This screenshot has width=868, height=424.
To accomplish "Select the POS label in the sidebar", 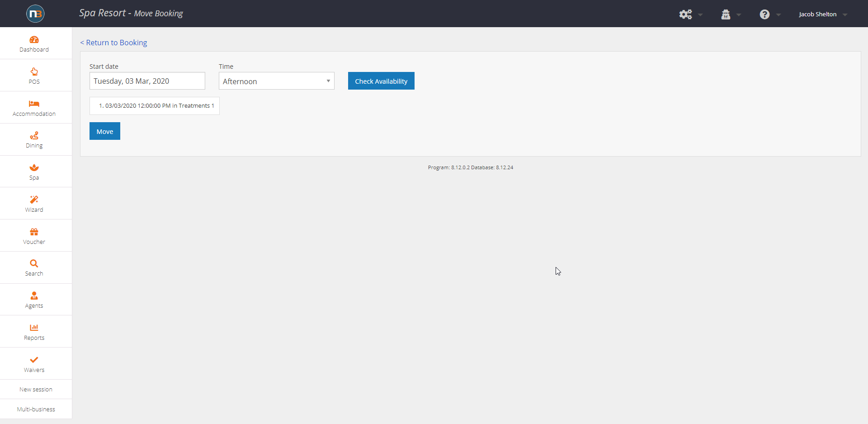I will (x=34, y=82).
